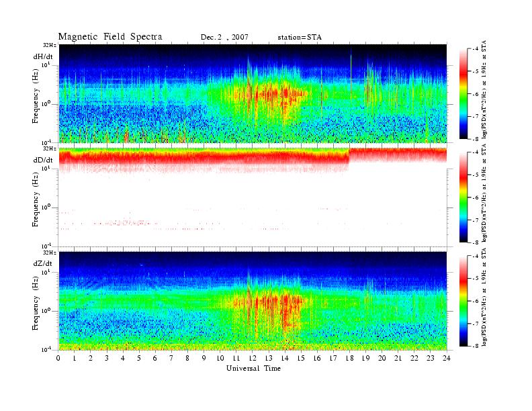Click the "32Hz" tick label of the dD/dt panel

pos(50,148)
